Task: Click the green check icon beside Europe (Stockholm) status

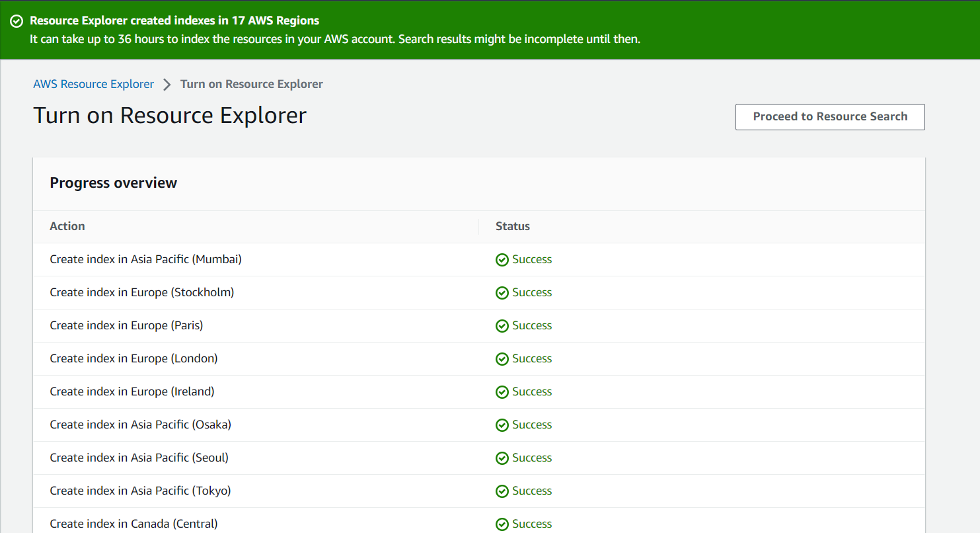Action: pyautogui.click(x=502, y=292)
